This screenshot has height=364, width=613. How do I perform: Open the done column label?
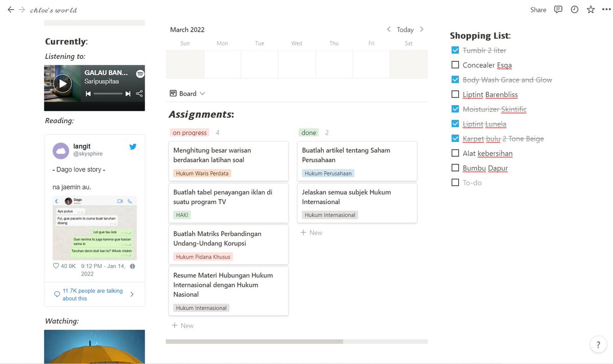[309, 133]
